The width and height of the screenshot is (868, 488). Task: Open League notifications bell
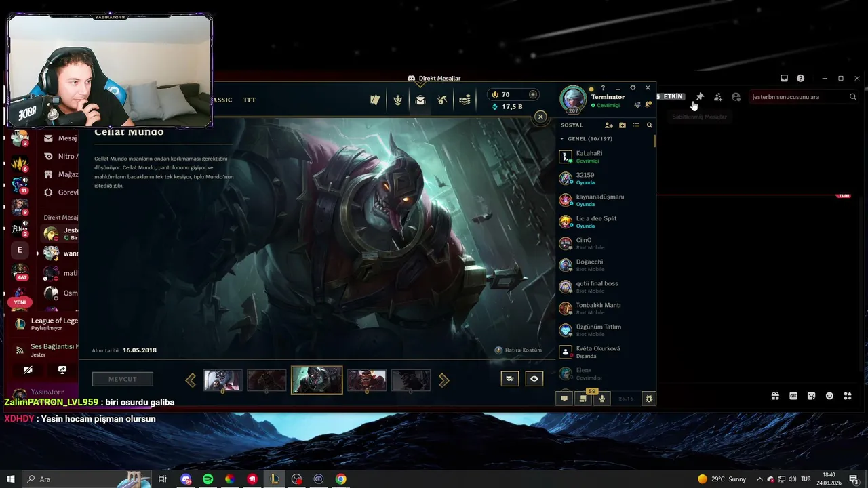tap(648, 104)
